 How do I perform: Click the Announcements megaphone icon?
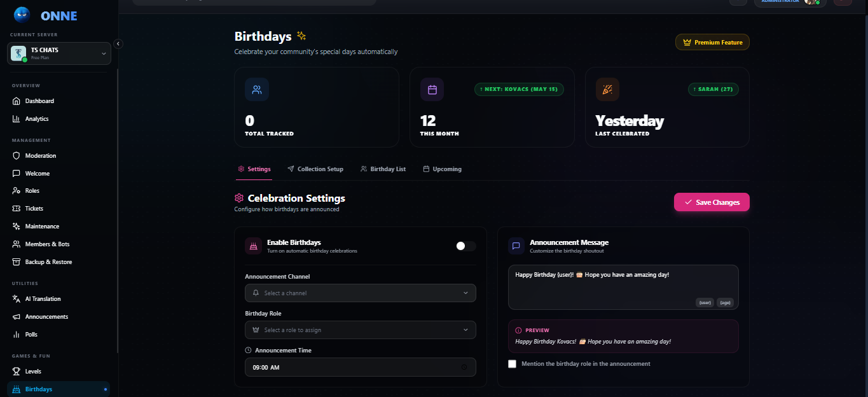pos(17,317)
